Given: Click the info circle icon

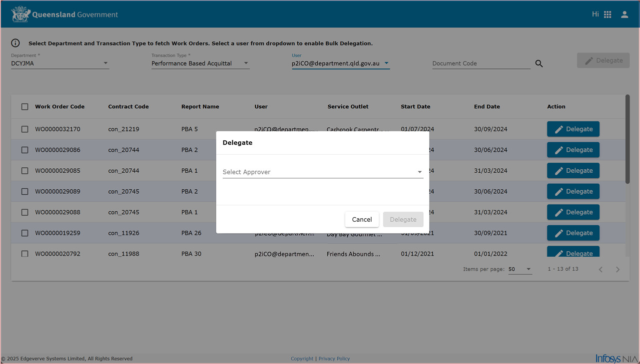Looking at the screenshot, I should 15,43.
